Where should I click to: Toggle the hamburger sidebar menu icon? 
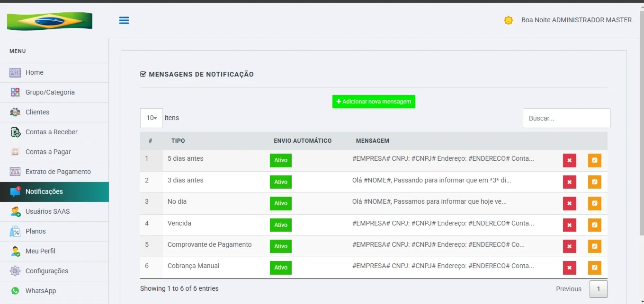coord(124,20)
